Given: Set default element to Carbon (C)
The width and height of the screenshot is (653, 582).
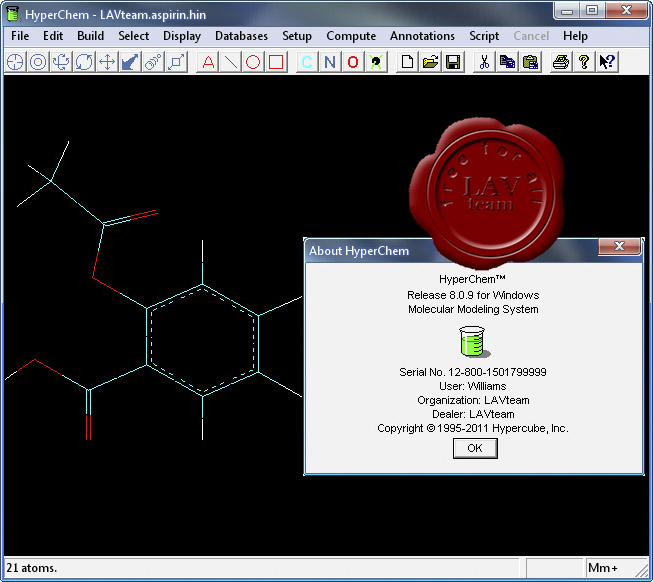Looking at the screenshot, I should click(x=307, y=62).
